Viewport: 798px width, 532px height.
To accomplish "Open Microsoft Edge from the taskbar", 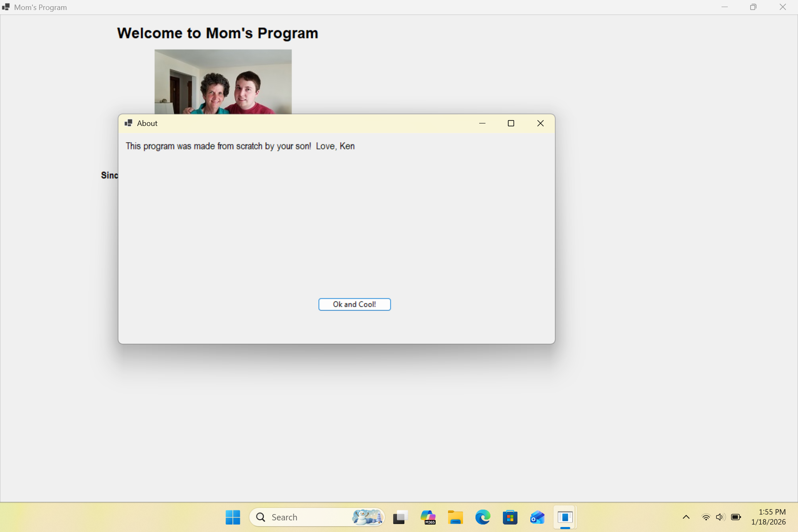I will pos(483,517).
